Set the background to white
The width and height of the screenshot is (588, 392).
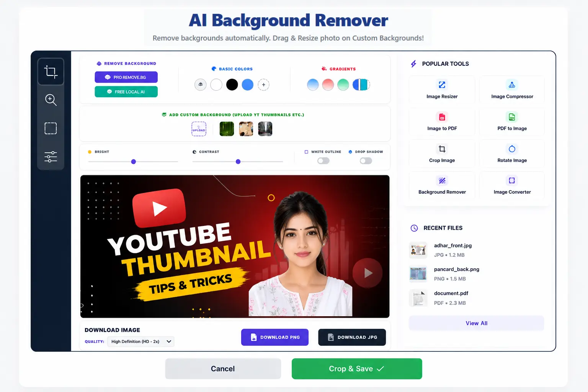pyautogui.click(x=216, y=85)
